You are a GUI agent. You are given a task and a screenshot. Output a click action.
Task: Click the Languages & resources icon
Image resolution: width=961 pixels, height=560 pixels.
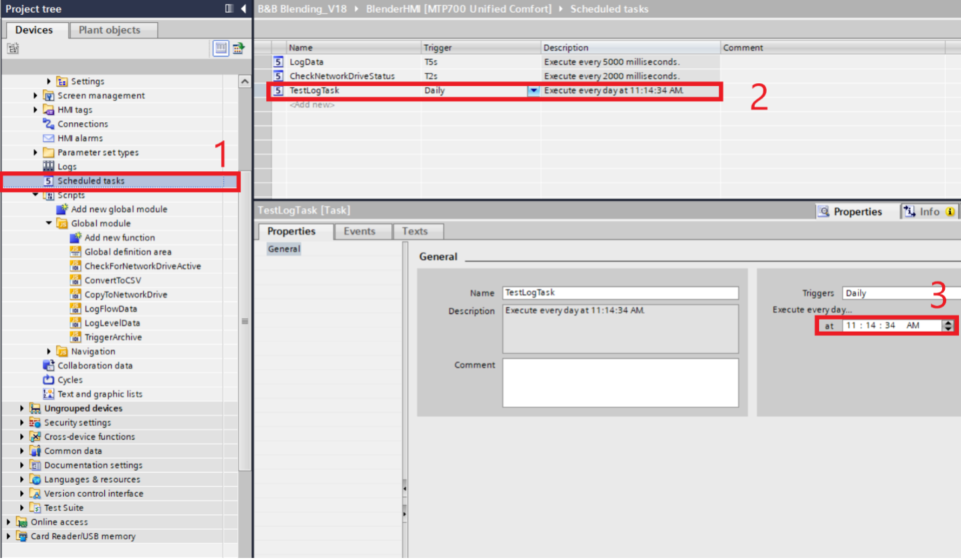tap(35, 479)
